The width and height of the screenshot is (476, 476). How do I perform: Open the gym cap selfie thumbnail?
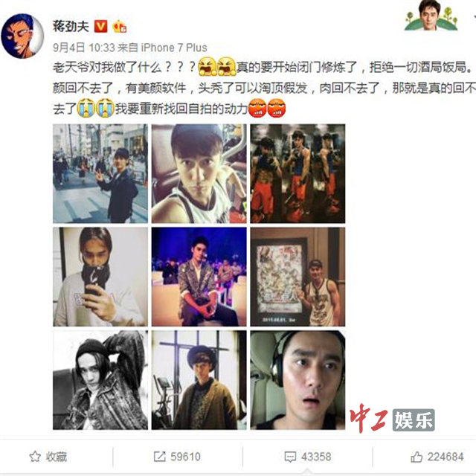tap(199, 173)
